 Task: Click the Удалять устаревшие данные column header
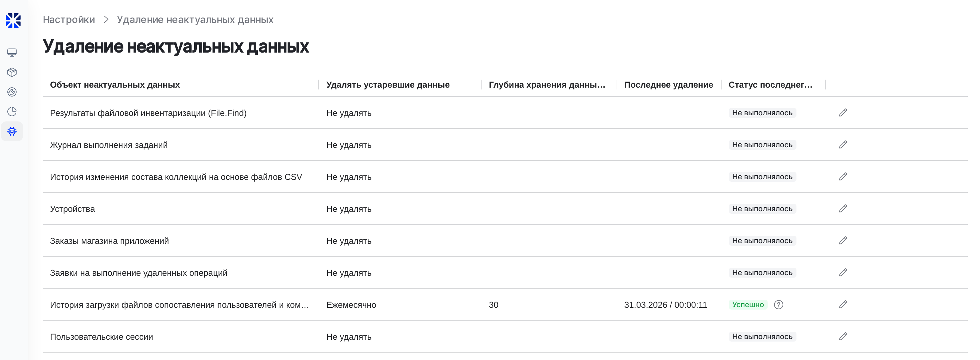click(x=388, y=85)
